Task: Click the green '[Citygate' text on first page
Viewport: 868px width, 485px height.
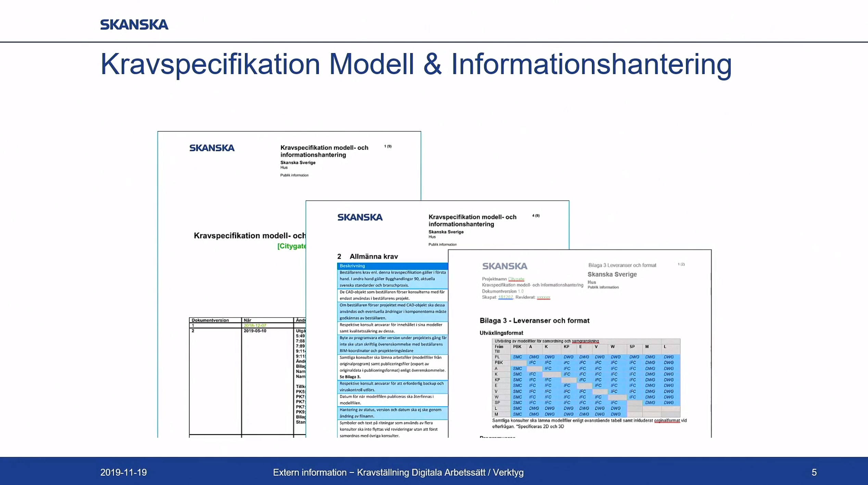Action: [291, 246]
